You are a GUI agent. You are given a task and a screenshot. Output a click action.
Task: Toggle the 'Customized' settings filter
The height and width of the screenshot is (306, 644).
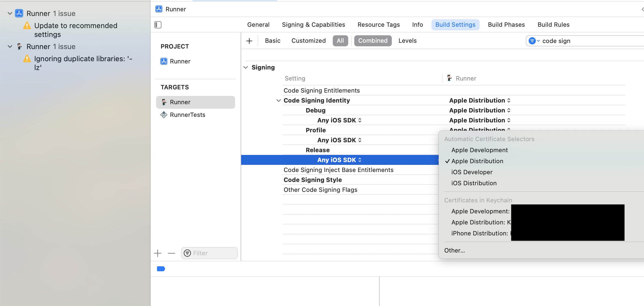[x=308, y=41]
